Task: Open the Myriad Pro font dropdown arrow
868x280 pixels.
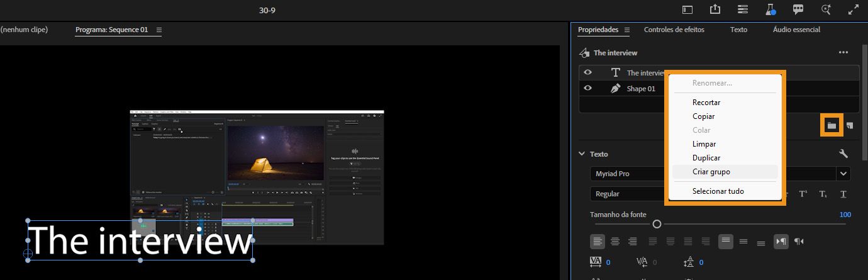Action: point(843,174)
